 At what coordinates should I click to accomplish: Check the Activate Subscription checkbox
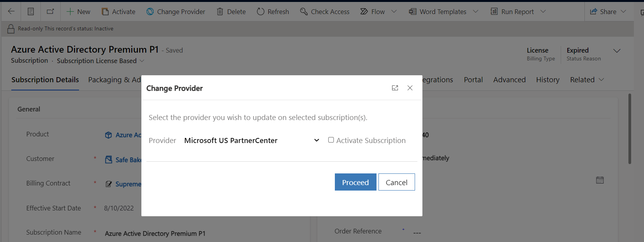pos(331,140)
